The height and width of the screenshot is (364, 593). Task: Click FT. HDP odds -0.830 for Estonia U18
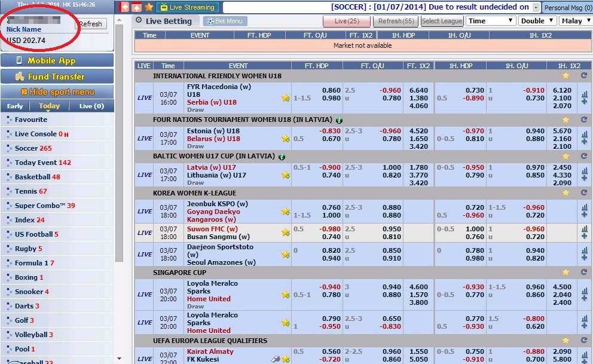pos(330,131)
